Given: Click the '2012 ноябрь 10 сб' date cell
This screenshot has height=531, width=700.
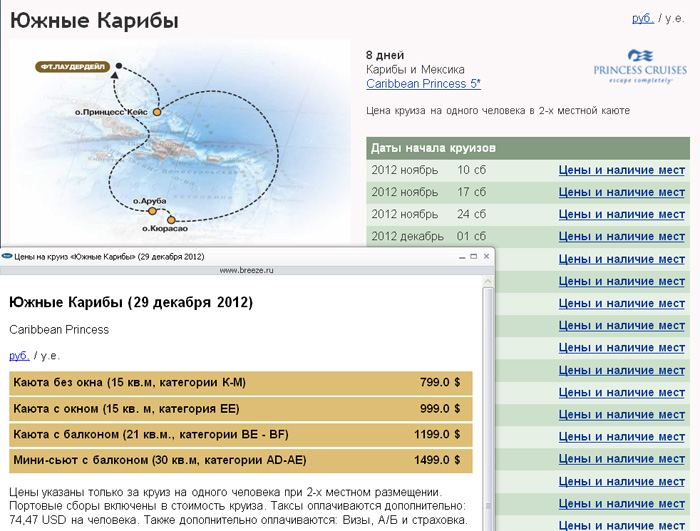Looking at the screenshot, I should (429, 170).
